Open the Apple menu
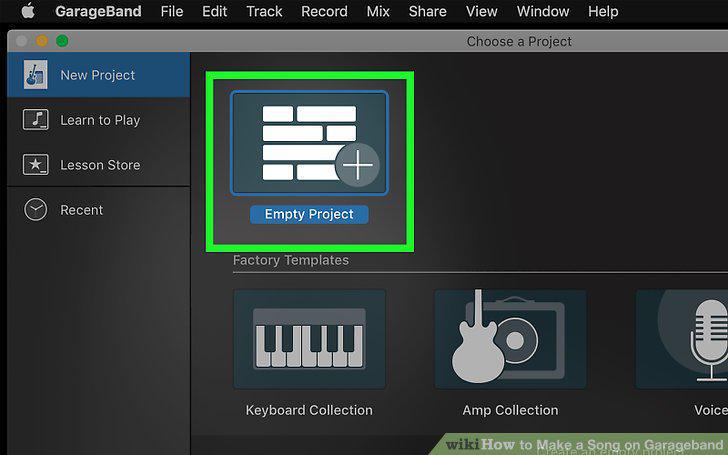 coord(28,11)
